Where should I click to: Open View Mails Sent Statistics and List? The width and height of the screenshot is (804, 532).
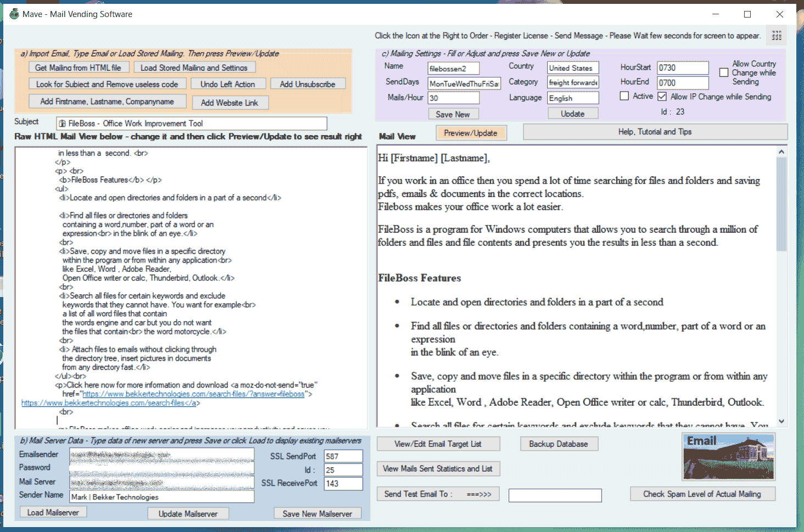pyautogui.click(x=438, y=468)
